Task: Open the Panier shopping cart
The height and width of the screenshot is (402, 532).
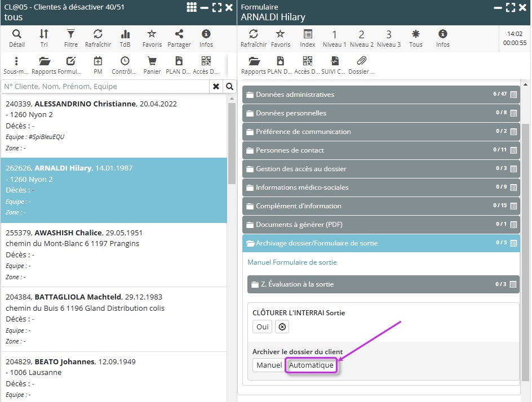Action: 152,65
